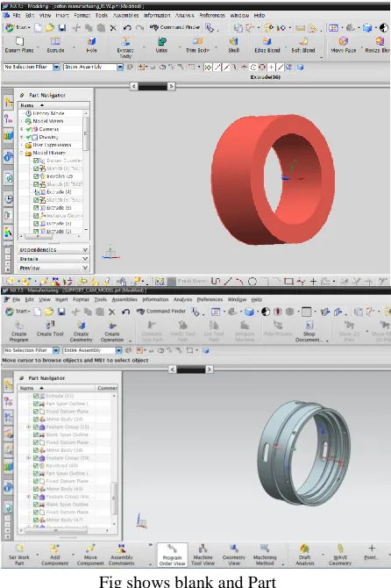Click WAVE Geometry Linker icon
This screenshot has width=391, height=588.
[340, 555]
